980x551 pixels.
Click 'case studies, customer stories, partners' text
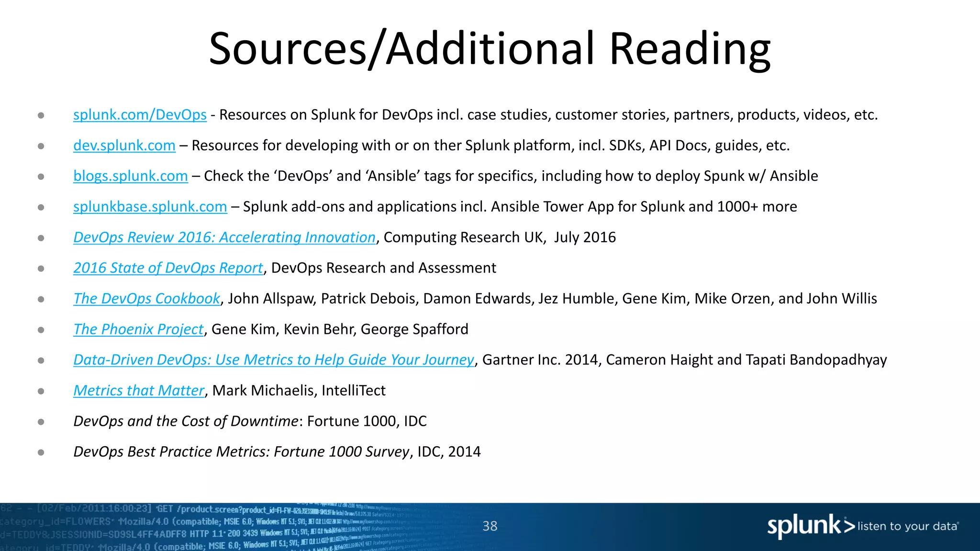pos(600,115)
